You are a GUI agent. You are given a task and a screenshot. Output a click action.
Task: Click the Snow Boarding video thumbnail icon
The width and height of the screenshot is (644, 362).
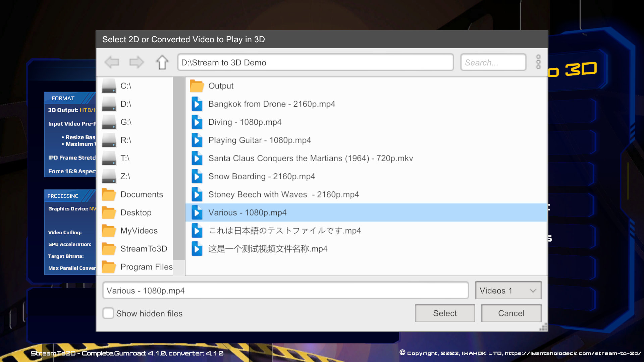tap(197, 176)
